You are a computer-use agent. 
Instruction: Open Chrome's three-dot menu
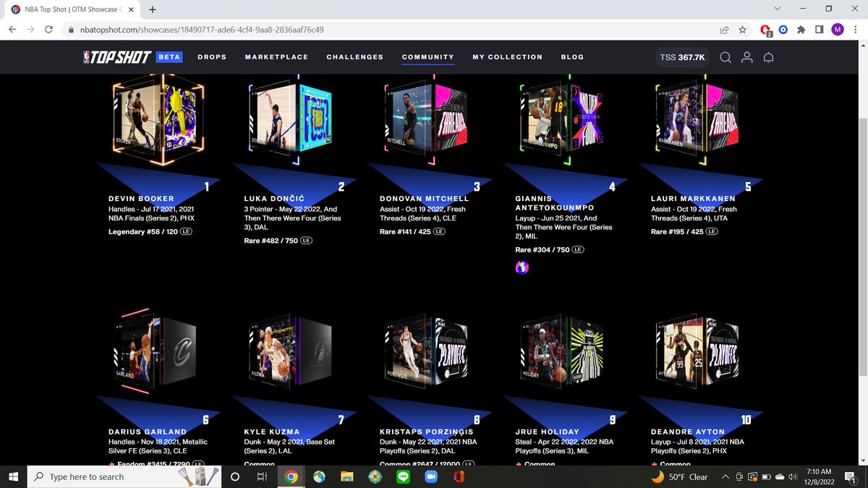click(x=855, y=30)
